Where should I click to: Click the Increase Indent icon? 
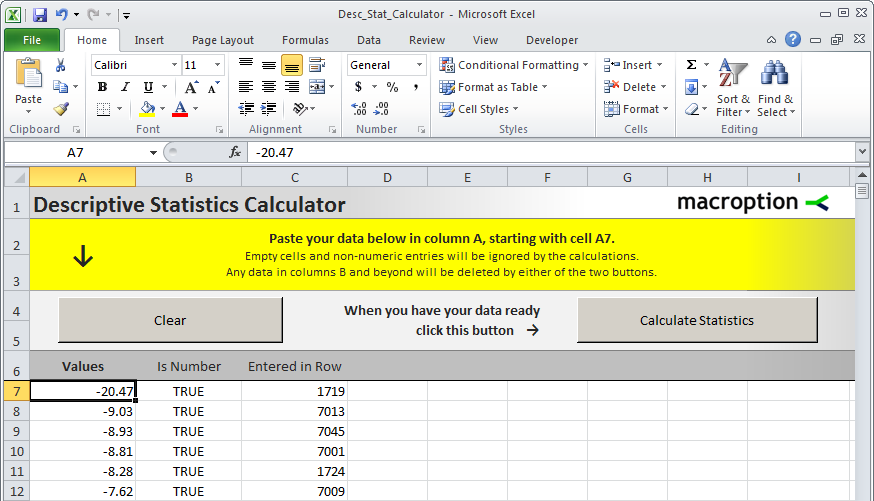(x=269, y=109)
